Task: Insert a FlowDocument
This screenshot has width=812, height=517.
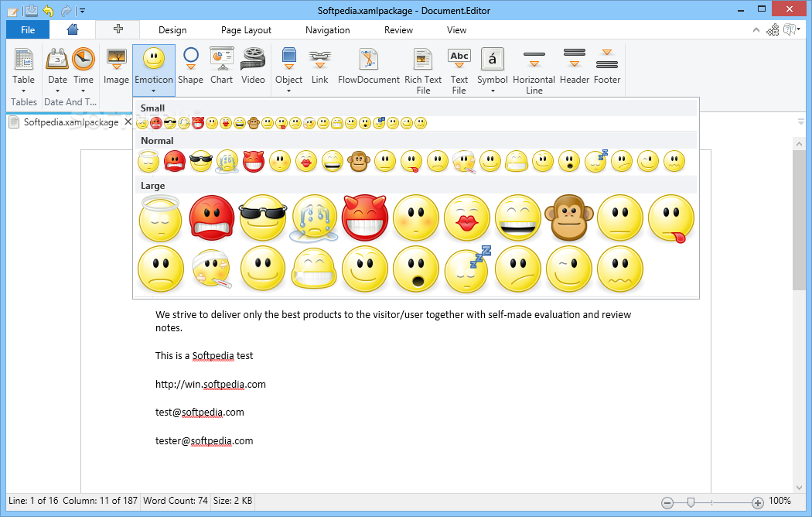Action: coord(369,67)
